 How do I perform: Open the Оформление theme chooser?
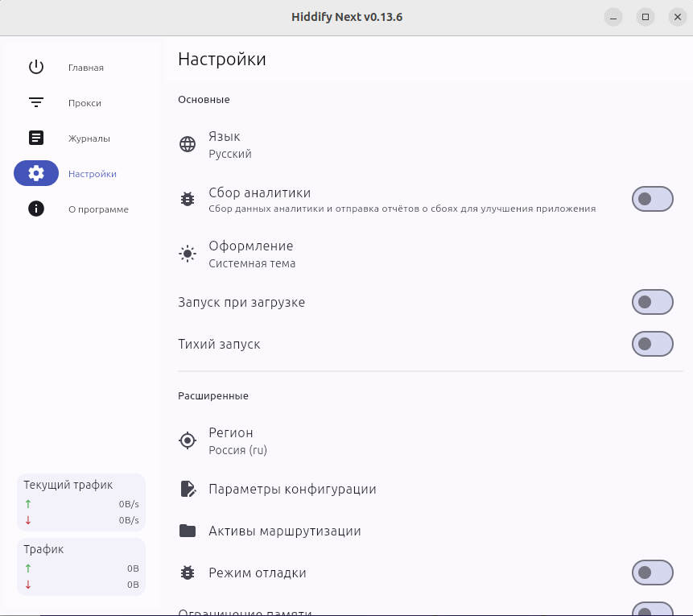coord(251,254)
